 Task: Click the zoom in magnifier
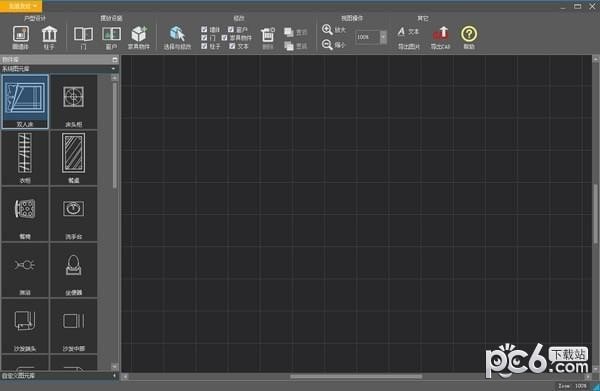[x=327, y=30]
